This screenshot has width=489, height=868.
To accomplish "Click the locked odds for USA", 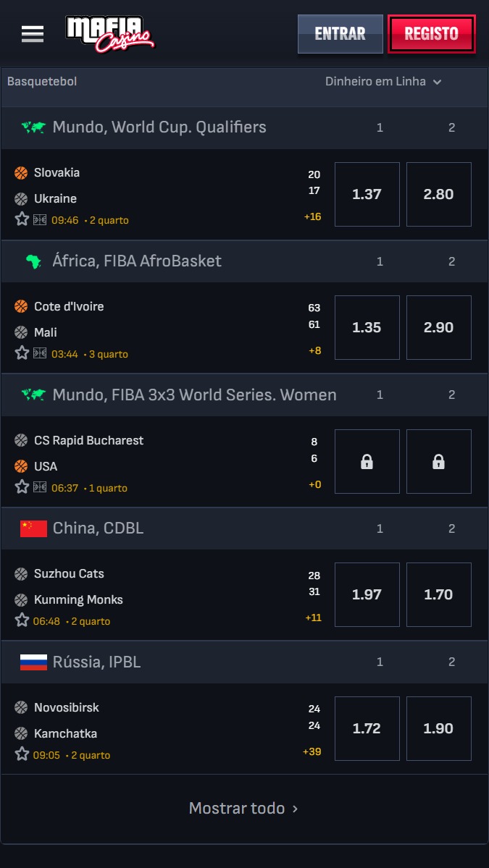I will (438, 461).
